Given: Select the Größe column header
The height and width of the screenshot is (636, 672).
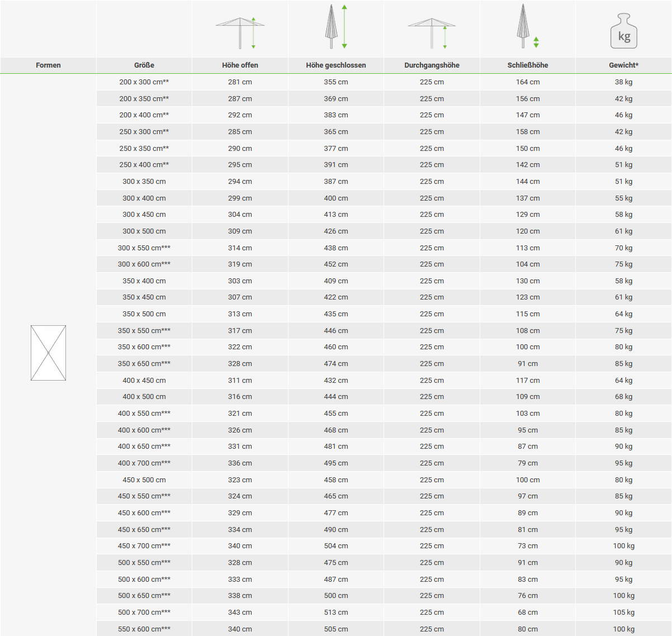Looking at the screenshot, I should (x=144, y=65).
